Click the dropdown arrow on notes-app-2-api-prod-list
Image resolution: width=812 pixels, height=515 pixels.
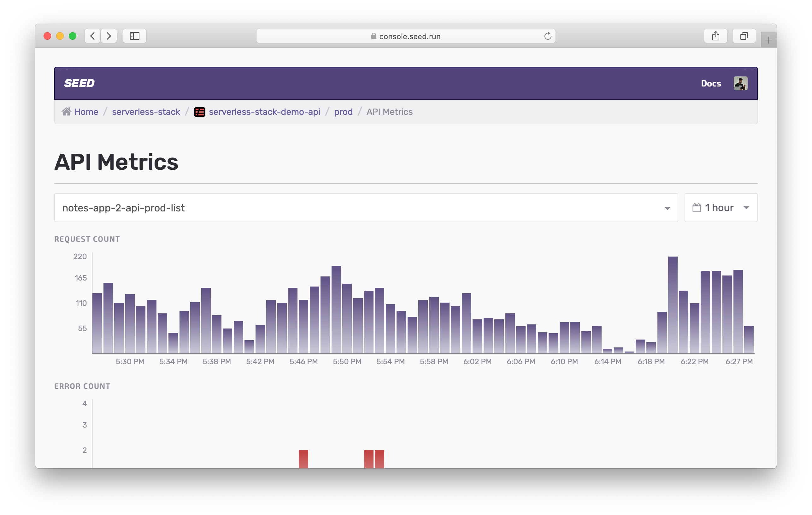pos(668,208)
